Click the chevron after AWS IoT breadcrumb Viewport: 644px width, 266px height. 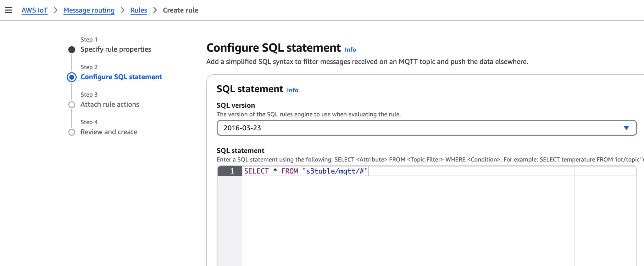click(x=56, y=10)
